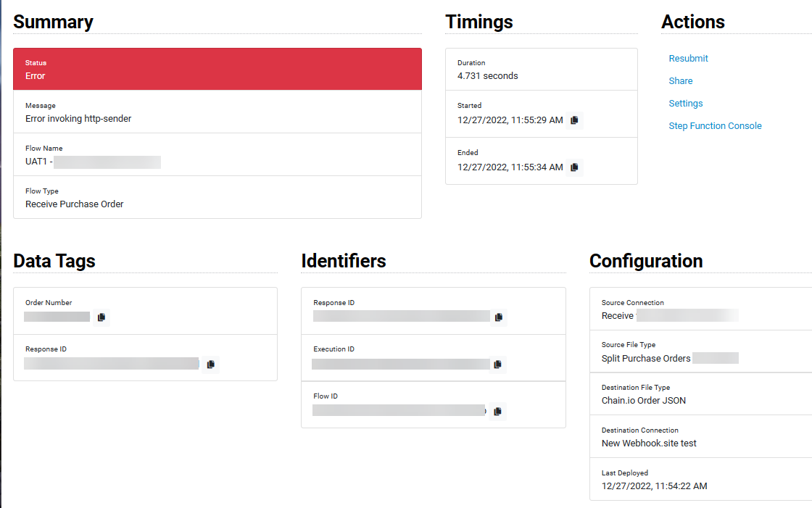Viewport: 812px width, 508px height.
Task: Copy the Flow ID value
Action: tap(498, 411)
